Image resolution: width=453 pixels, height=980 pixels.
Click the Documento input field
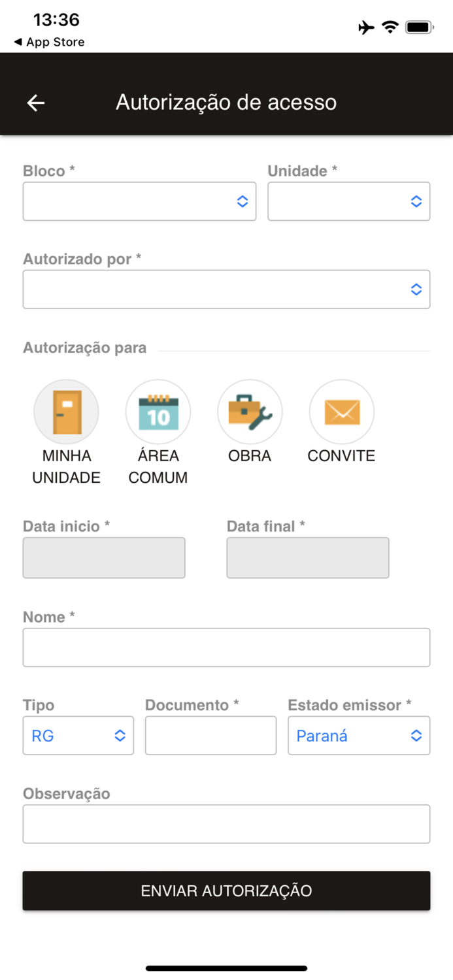coord(210,735)
